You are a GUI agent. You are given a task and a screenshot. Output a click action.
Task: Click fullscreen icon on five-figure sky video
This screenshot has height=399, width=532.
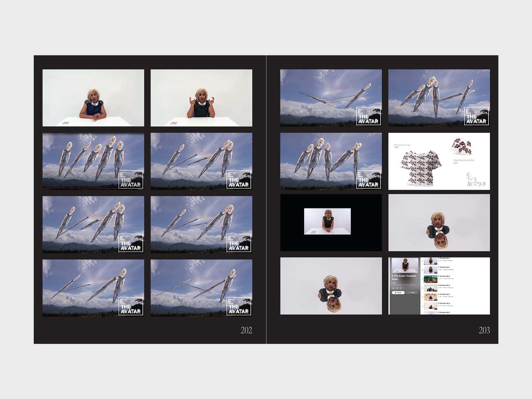[x=142, y=189]
